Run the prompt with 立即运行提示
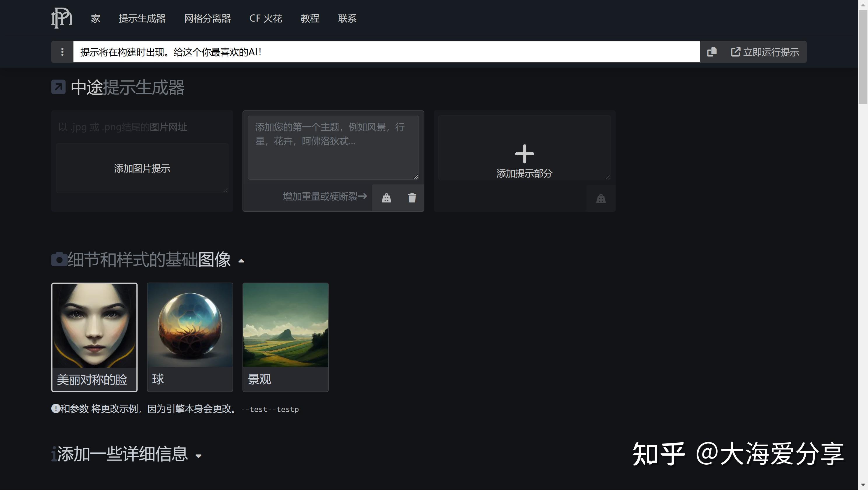The height and width of the screenshot is (490, 868). coord(764,52)
